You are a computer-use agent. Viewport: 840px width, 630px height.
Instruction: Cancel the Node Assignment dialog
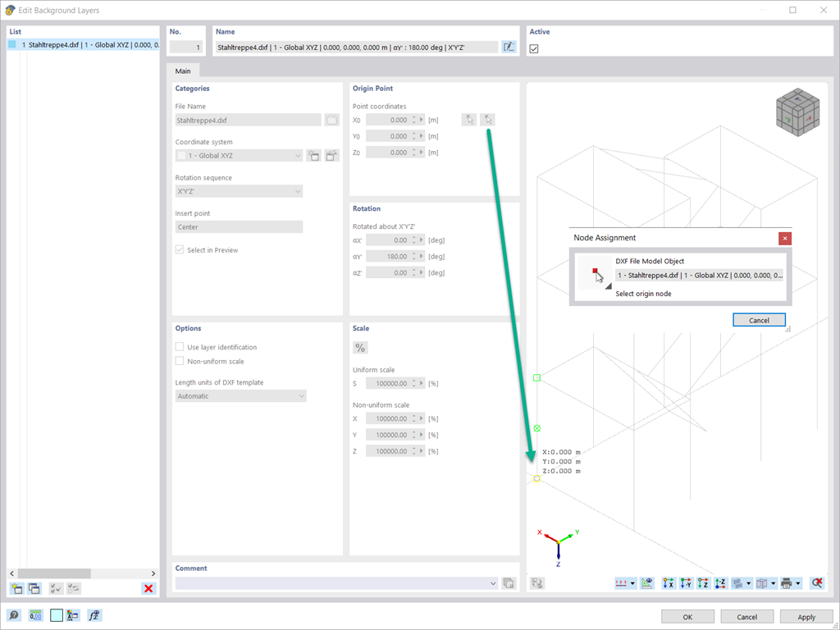(759, 320)
